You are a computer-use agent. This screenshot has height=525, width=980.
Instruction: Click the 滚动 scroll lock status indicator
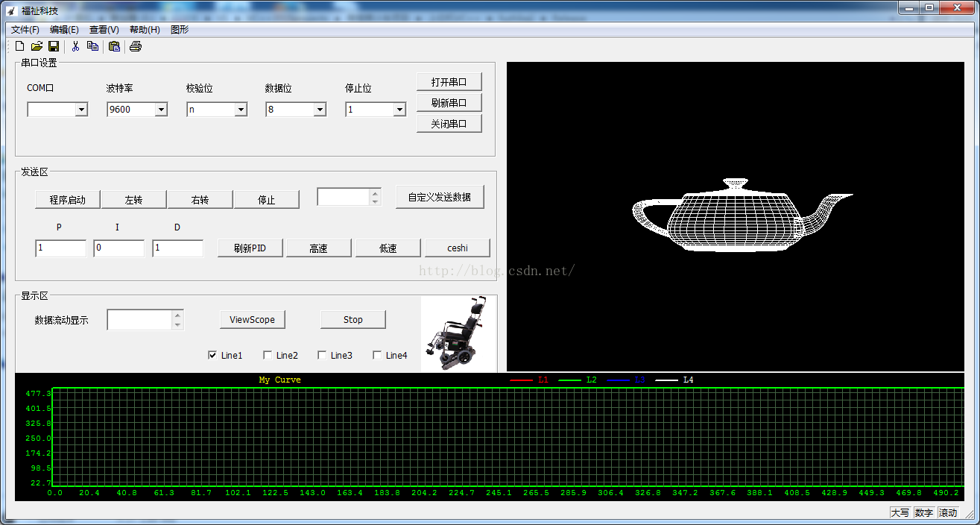[948, 512]
